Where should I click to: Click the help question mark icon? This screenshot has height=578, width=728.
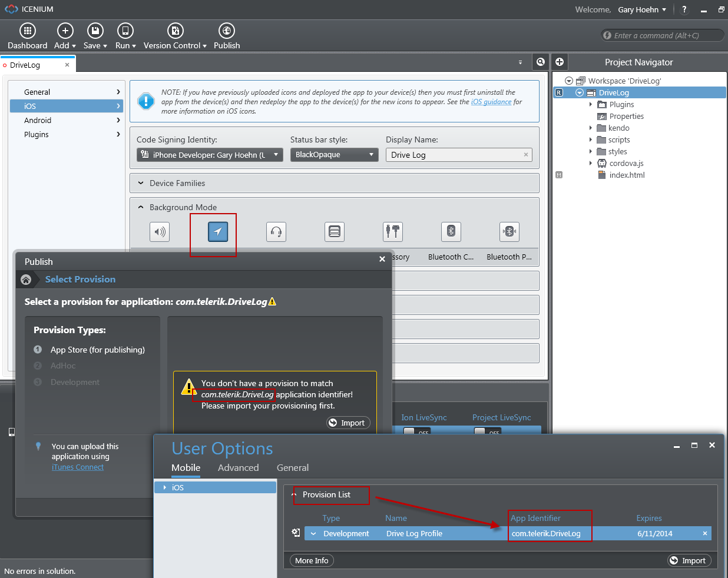[684, 9]
